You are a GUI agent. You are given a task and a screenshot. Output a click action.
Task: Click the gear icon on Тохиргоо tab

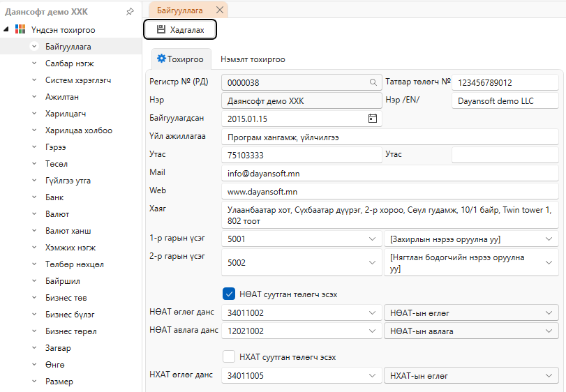pyautogui.click(x=161, y=59)
